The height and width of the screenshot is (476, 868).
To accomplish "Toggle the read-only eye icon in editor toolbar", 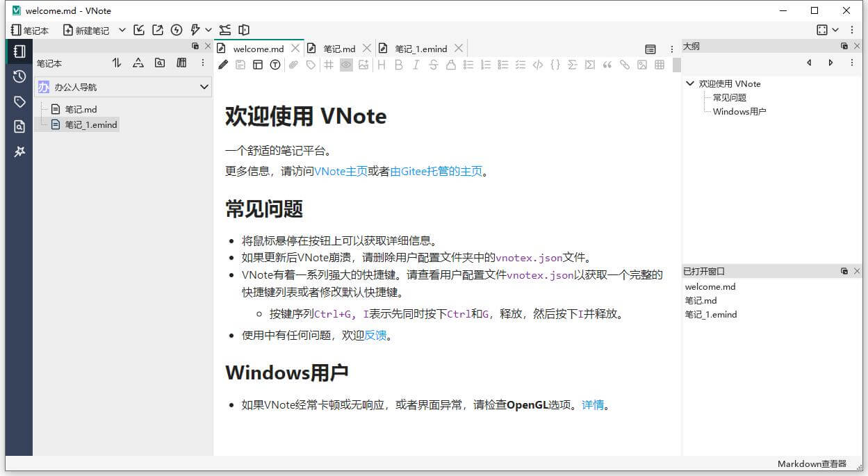I will pyautogui.click(x=345, y=65).
